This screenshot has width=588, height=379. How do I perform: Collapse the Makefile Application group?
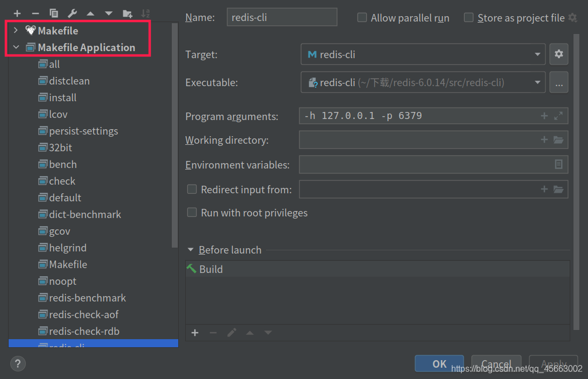[16, 47]
